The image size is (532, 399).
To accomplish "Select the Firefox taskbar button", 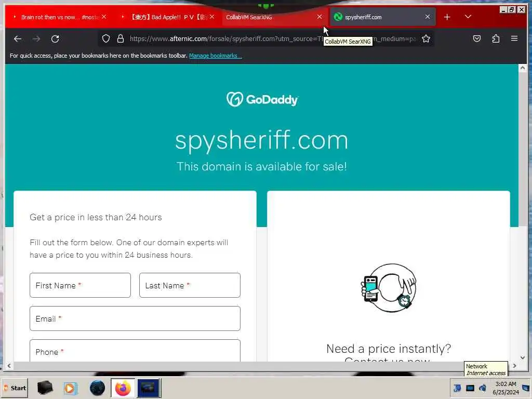I will click(x=123, y=388).
